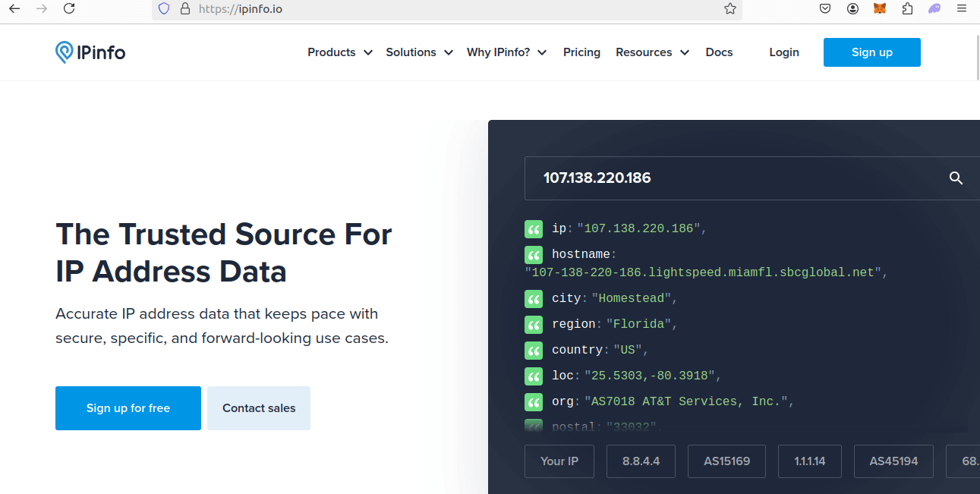Select the 8.8.4.4 sample IP chip
Viewport: 980px width, 494px height.
pyautogui.click(x=641, y=461)
